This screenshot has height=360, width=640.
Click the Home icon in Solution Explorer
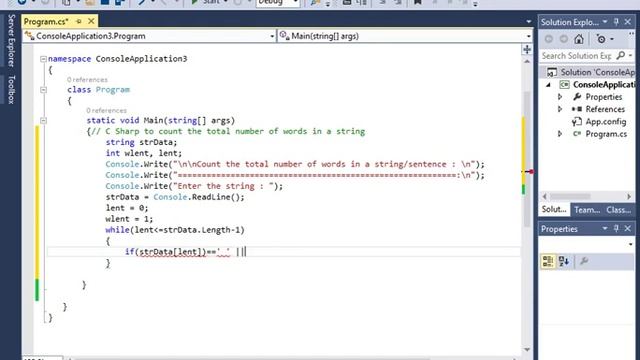click(x=578, y=39)
